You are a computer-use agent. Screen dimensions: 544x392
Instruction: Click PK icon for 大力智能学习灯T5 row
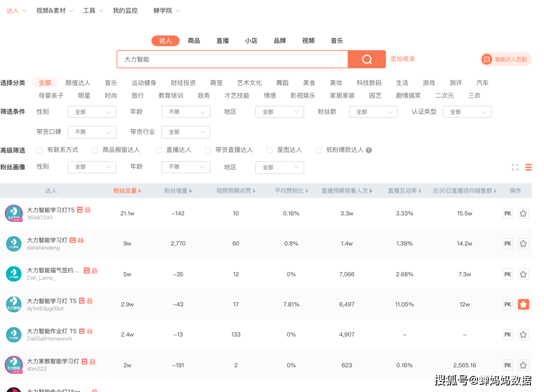(508, 213)
